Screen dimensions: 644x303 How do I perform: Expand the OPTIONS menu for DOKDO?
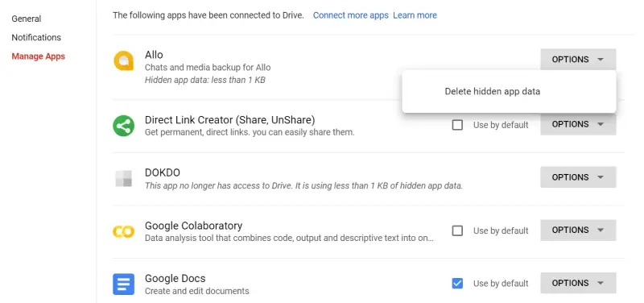coord(578,177)
